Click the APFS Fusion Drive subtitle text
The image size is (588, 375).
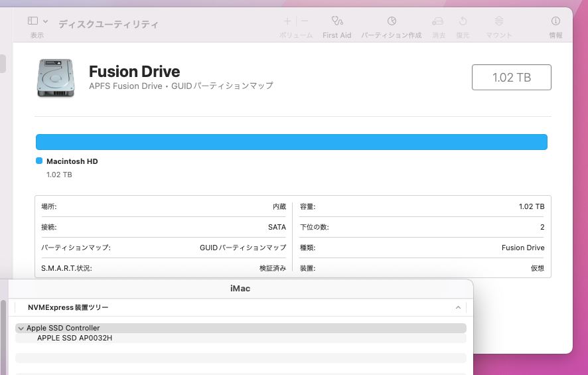tap(181, 86)
